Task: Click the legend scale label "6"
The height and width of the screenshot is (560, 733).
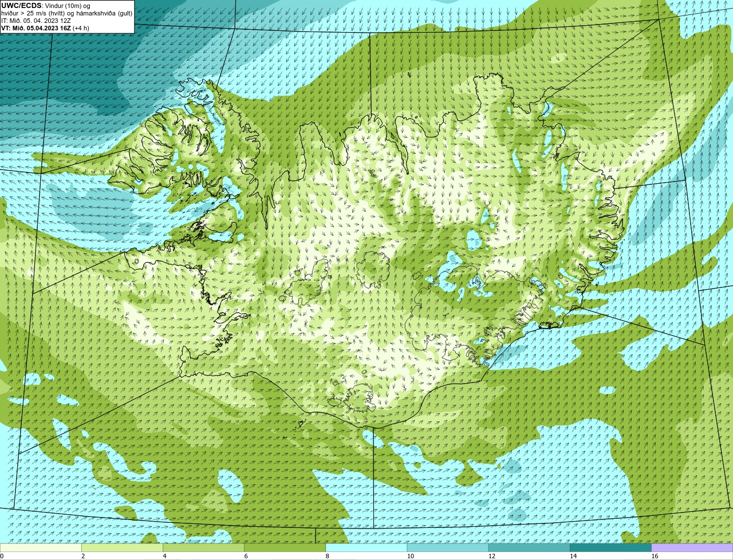Action: (x=246, y=557)
